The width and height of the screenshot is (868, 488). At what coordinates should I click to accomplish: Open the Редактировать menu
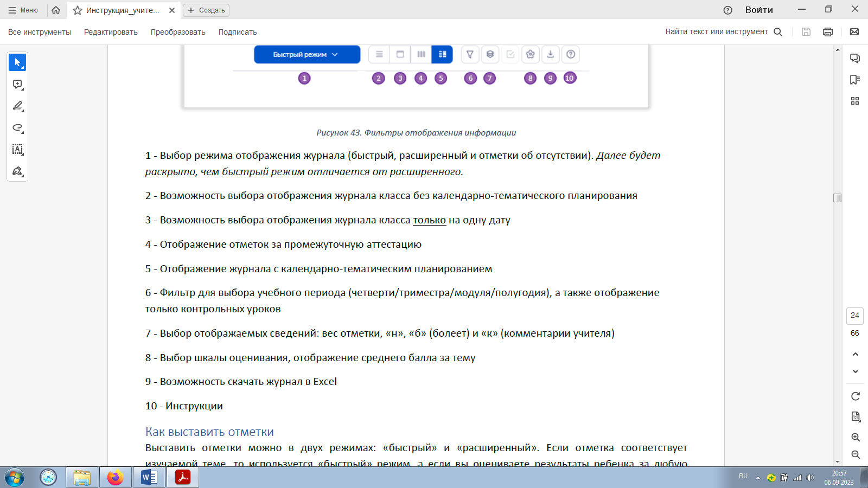click(111, 32)
